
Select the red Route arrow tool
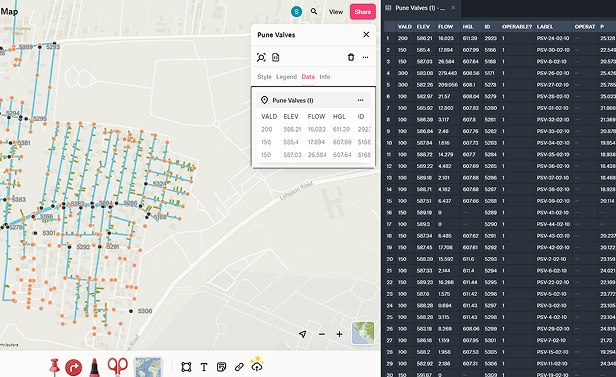click(x=73, y=368)
